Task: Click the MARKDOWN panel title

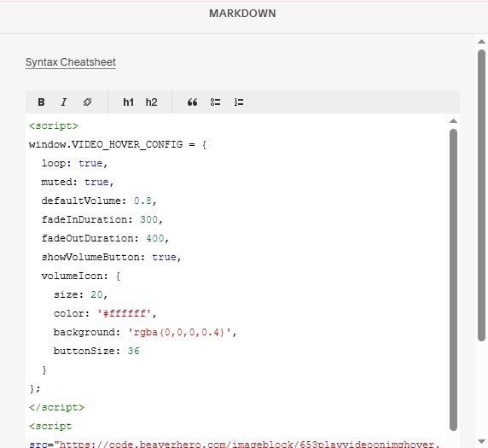Action: [242, 14]
